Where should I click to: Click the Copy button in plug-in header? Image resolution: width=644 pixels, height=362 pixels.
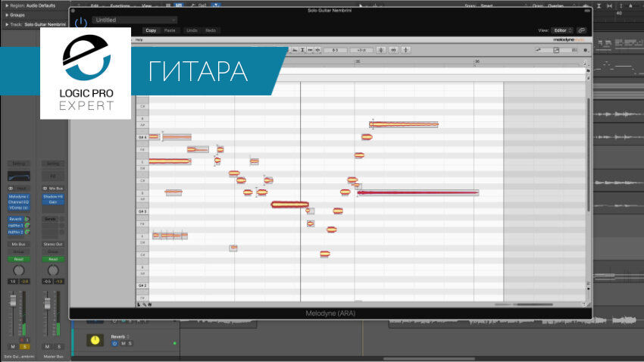[x=151, y=30]
